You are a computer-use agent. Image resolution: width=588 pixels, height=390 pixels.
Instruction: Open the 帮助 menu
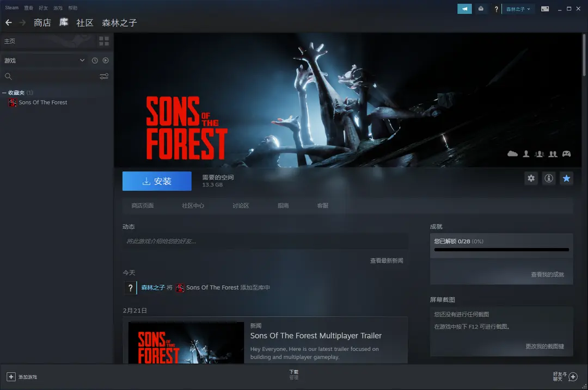73,8
